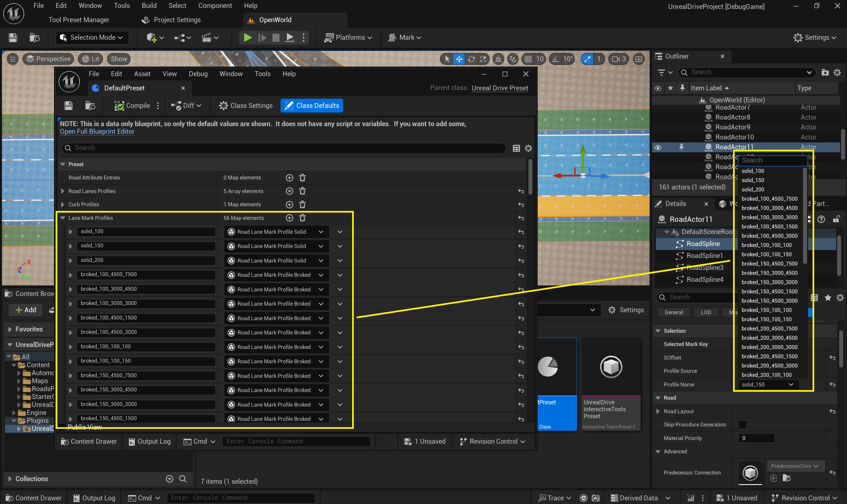The height and width of the screenshot is (504, 847).
Task: Expand the Road Layout property
Action: pyautogui.click(x=658, y=411)
